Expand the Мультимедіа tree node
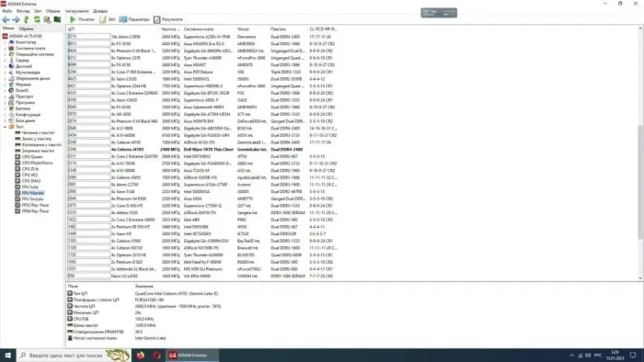This screenshot has height=362, width=644. point(5,73)
